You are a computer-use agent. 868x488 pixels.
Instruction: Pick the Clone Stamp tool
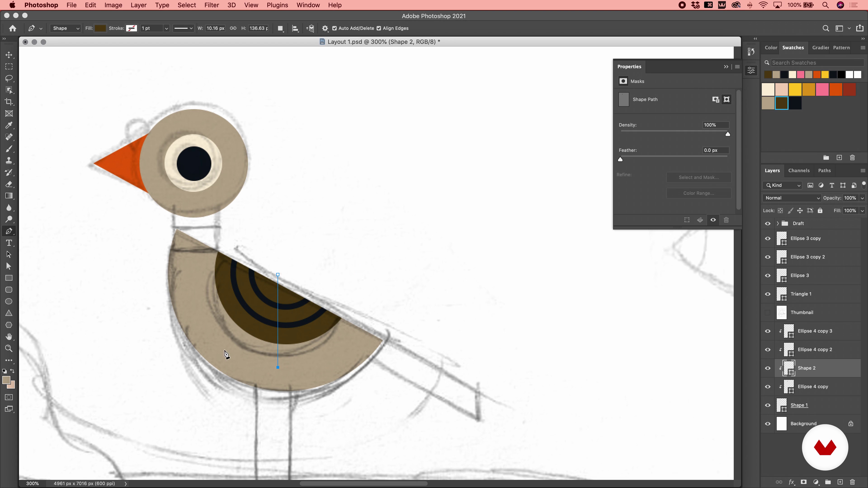pos(9,161)
